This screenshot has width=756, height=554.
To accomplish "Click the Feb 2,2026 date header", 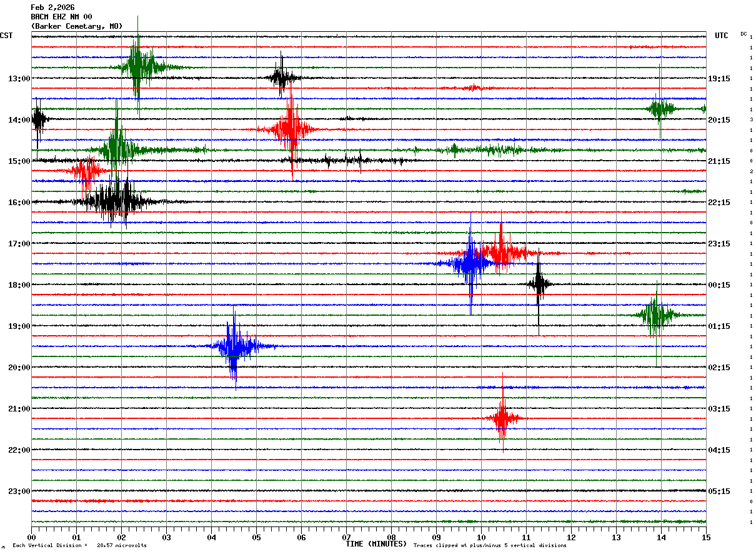I will tap(52, 8).
